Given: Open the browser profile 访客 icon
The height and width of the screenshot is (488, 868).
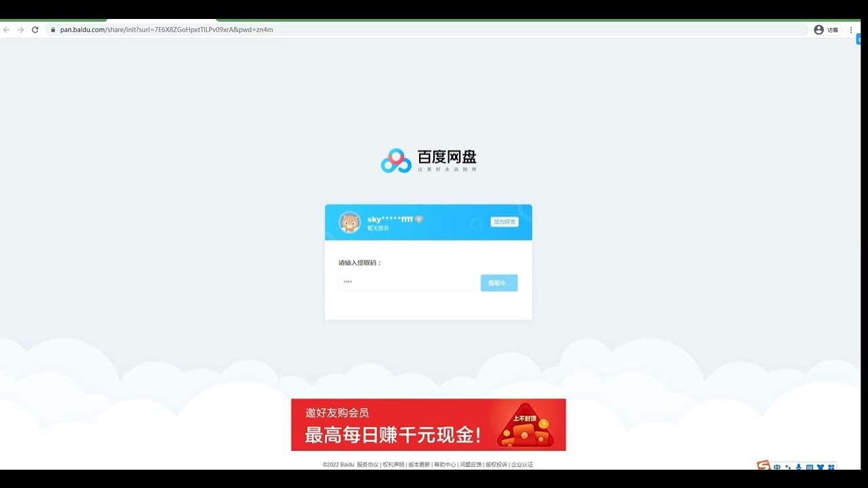Looking at the screenshot, I should [818, 29].
